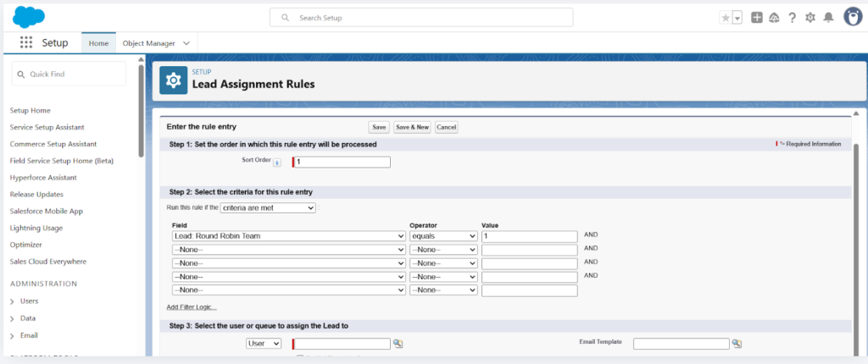The width and height of the screenshot is (868, 364).
Task: Open Setup Home in sidebar
Action: pyautogui.click(x=30, y=111)
